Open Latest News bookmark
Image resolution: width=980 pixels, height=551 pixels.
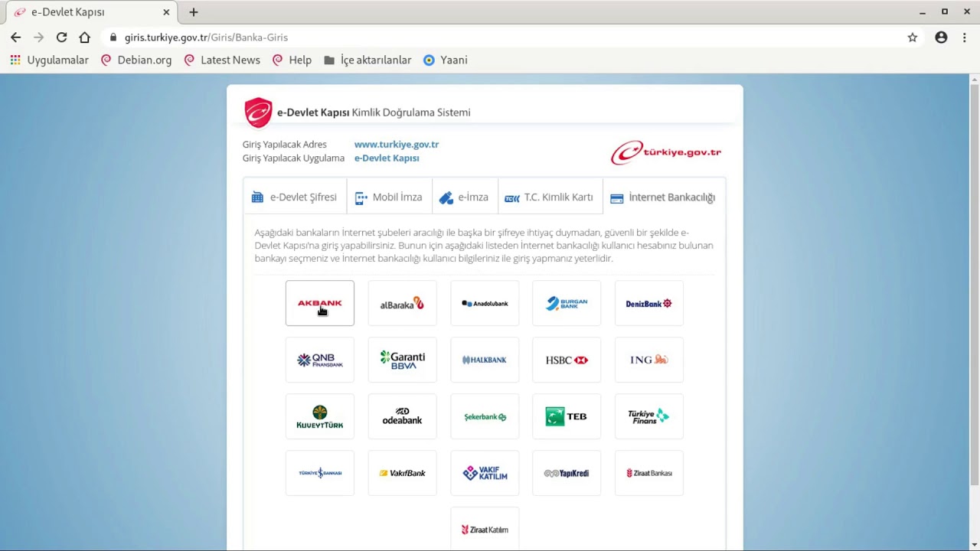coord(222,60)
